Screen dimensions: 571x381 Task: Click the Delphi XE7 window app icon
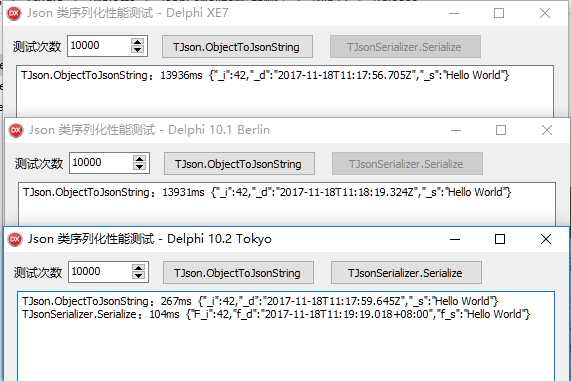pyautogui.click(x=14, y=13)
